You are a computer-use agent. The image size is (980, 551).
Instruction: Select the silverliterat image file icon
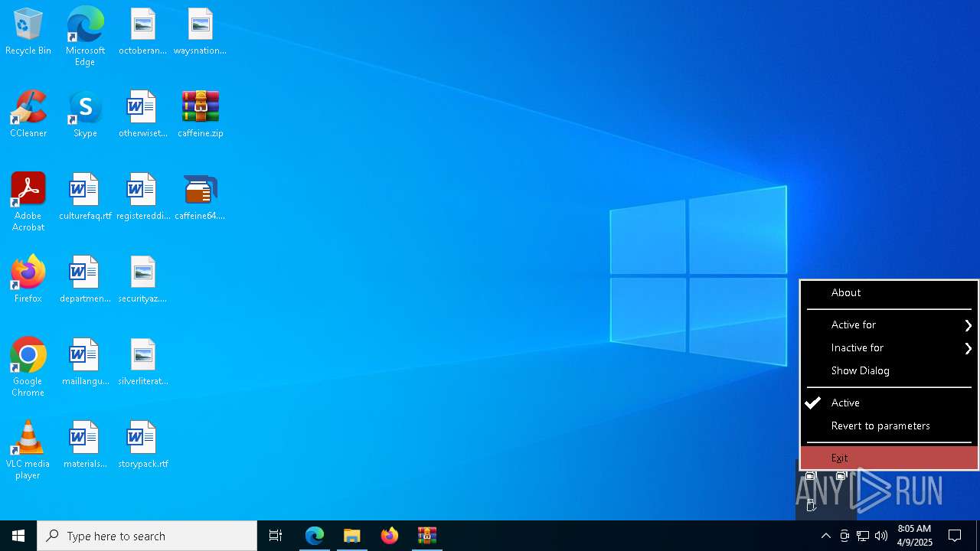point(142,363)
